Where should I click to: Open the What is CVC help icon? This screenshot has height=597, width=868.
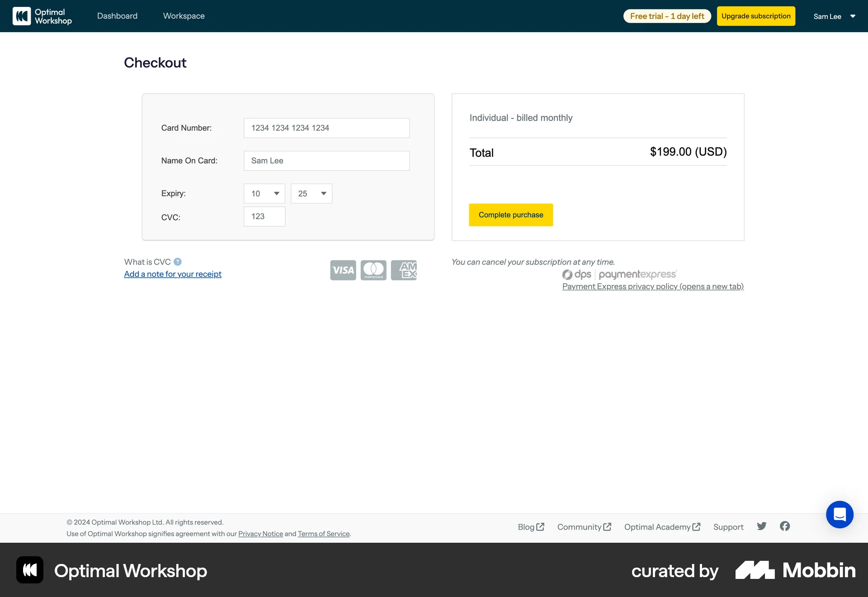click(177, 262)
